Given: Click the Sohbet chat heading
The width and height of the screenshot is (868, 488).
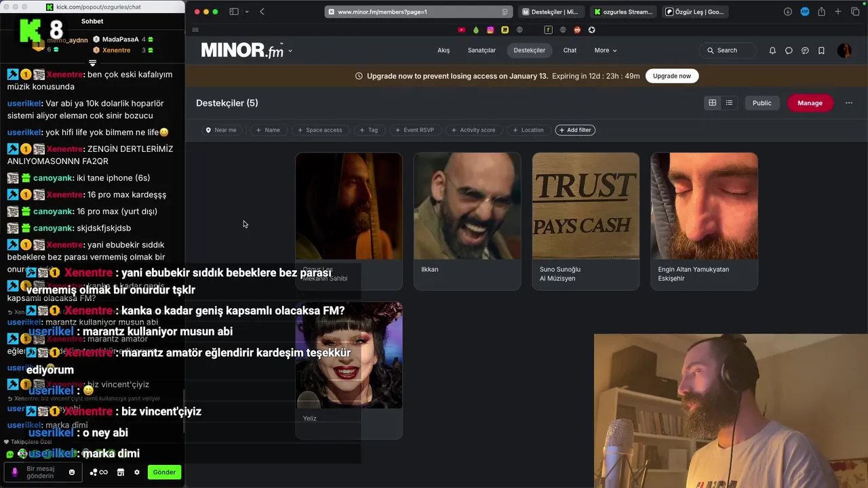Looking at the screenshot, I should click(92, 21).
